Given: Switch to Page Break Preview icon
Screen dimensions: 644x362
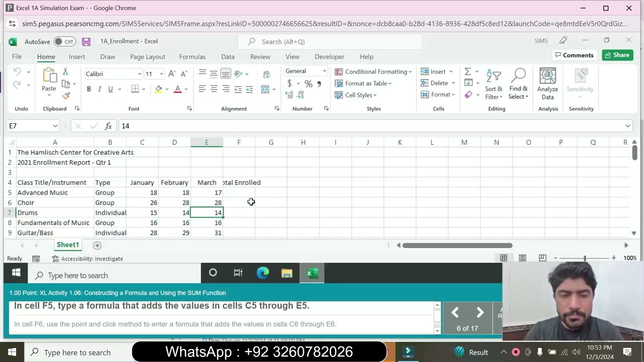Looking at the screenshot, I should pyautogui.click(x=542, y=258).
